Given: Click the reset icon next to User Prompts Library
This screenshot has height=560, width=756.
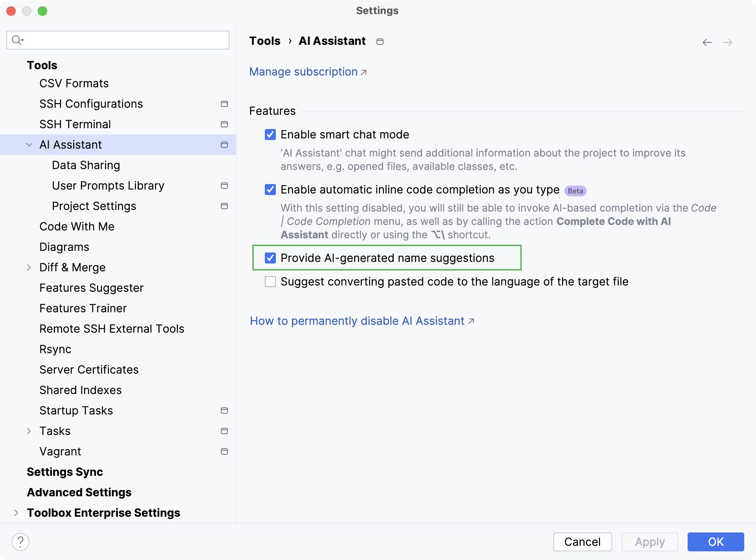Looking at the screenshot, I should point(224,186).
